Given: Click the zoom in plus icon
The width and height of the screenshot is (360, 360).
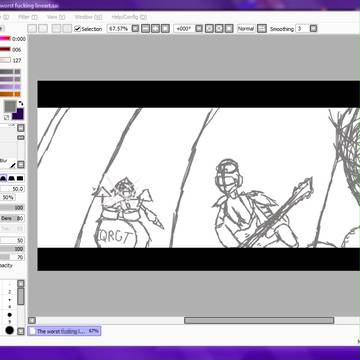Looking at the screenshot, I should (x=155, y=29).
